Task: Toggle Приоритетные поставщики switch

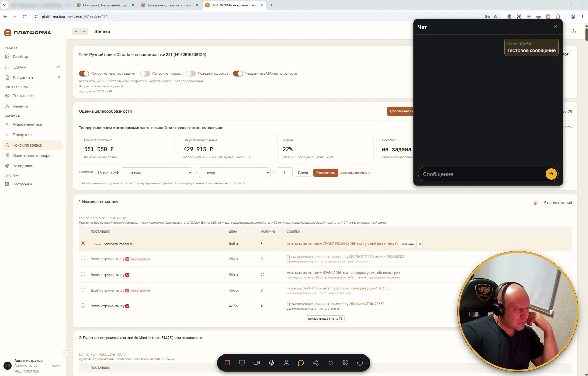Action: click(84, 73)
